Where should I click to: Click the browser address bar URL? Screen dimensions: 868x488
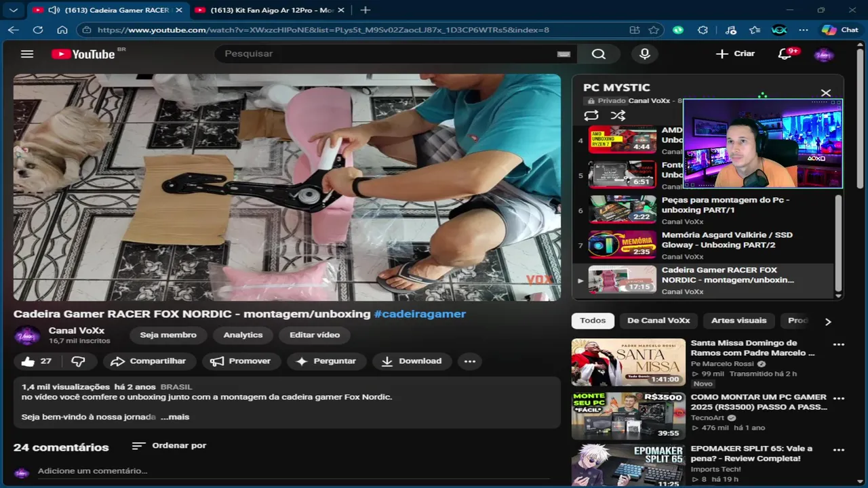click(x=323, y=30)
